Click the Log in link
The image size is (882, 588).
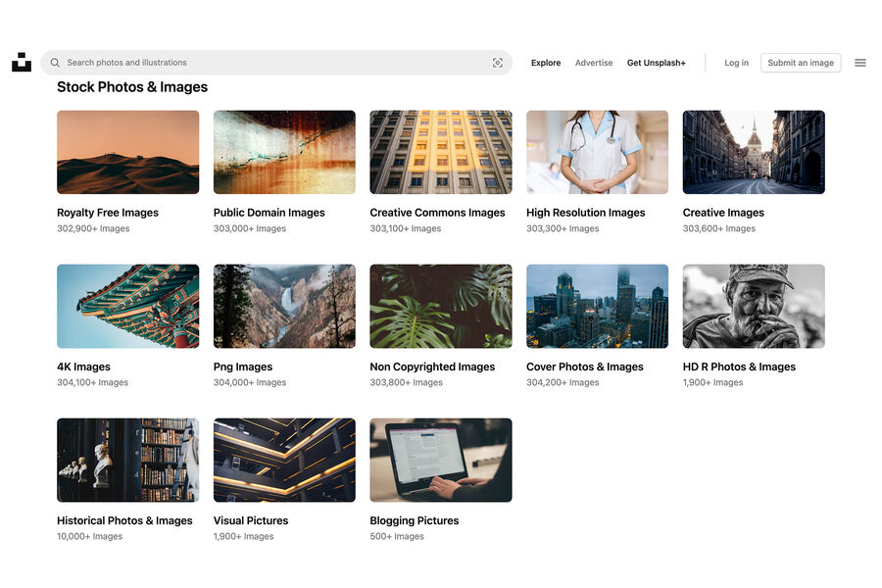736,63
